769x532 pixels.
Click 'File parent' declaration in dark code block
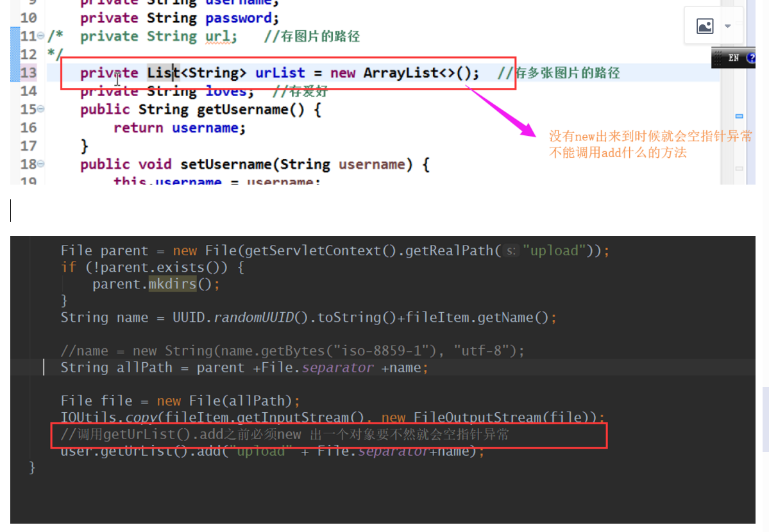coord(105,251)
